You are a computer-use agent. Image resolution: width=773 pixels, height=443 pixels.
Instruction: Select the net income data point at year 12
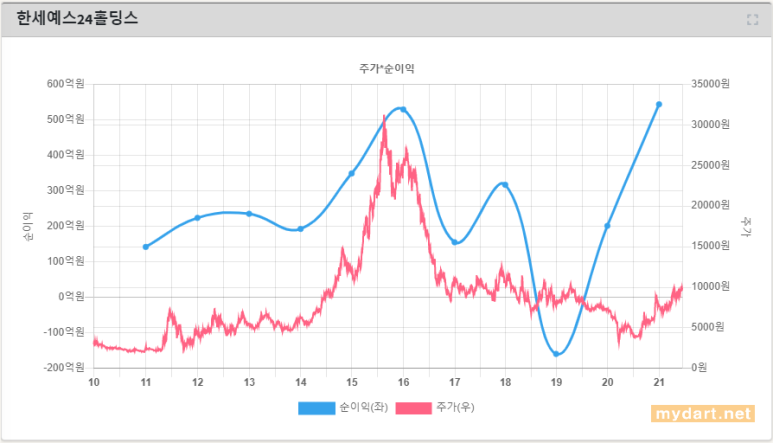click(x=197, y=218)
